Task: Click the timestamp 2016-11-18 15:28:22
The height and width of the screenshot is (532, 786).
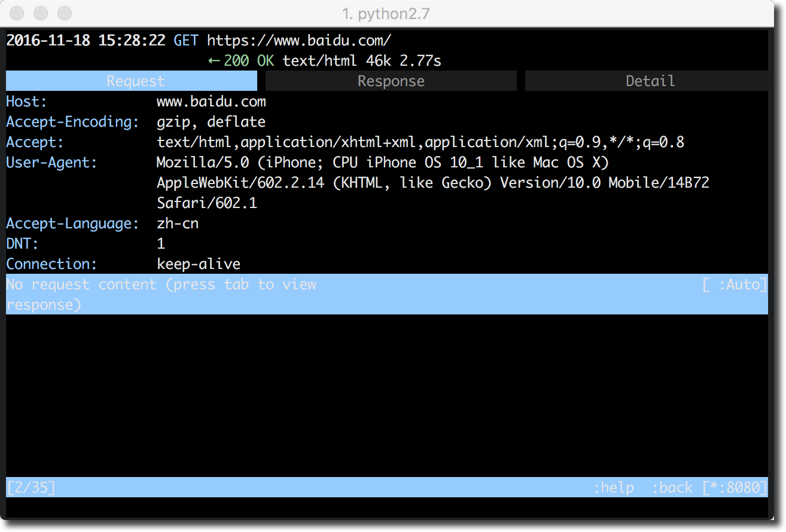Action: click(86, 41)
